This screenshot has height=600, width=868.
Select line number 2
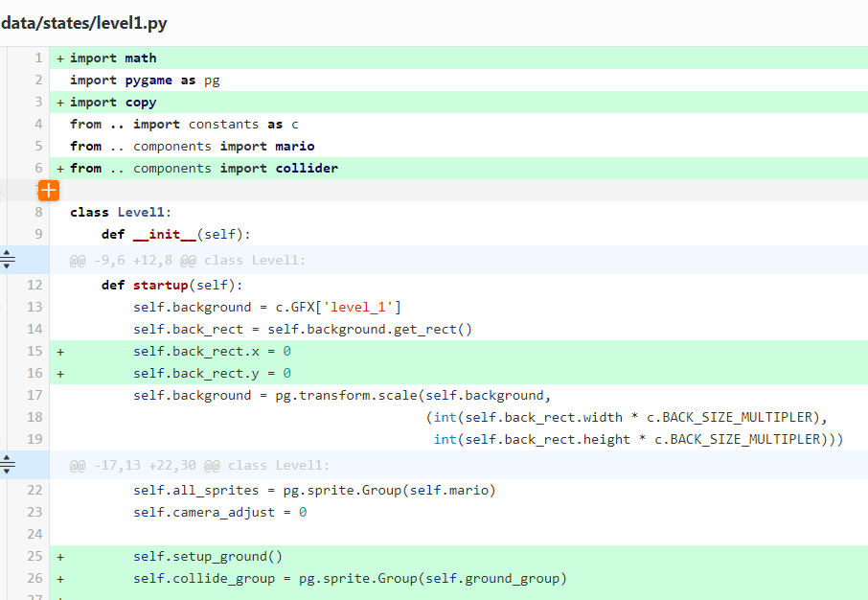pos(38,81)
